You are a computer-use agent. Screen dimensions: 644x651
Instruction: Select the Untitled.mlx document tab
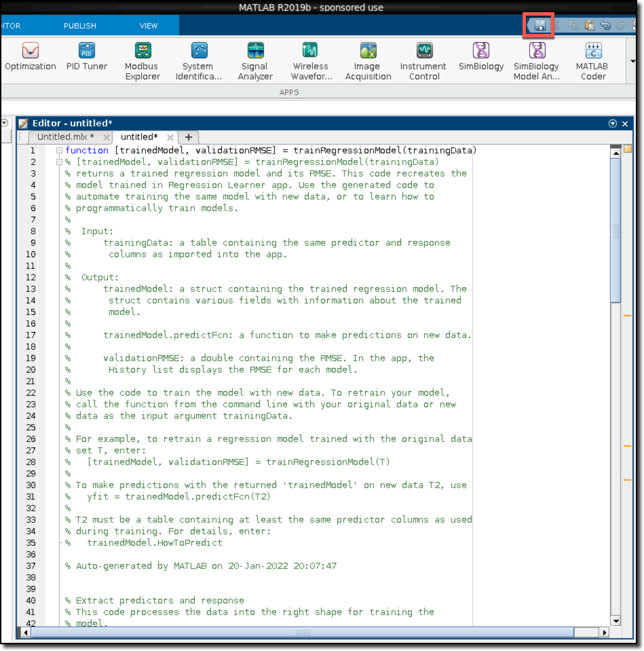point(65,137)
